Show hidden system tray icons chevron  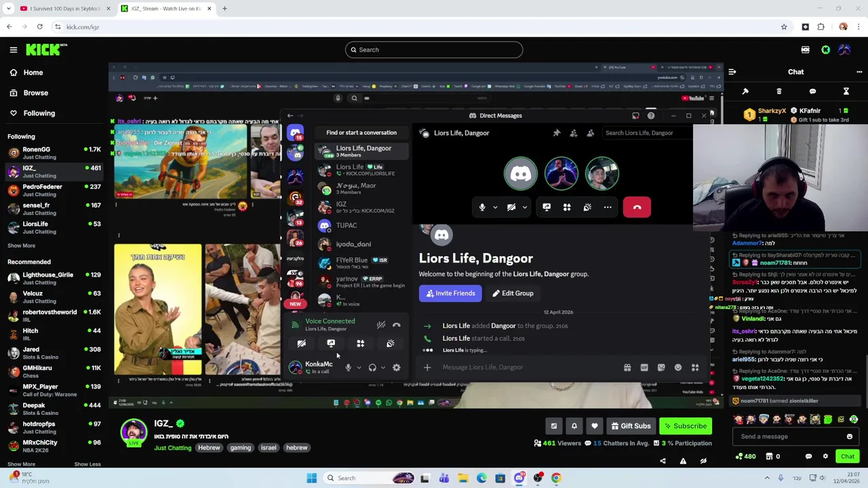click(x=767, y=478)
